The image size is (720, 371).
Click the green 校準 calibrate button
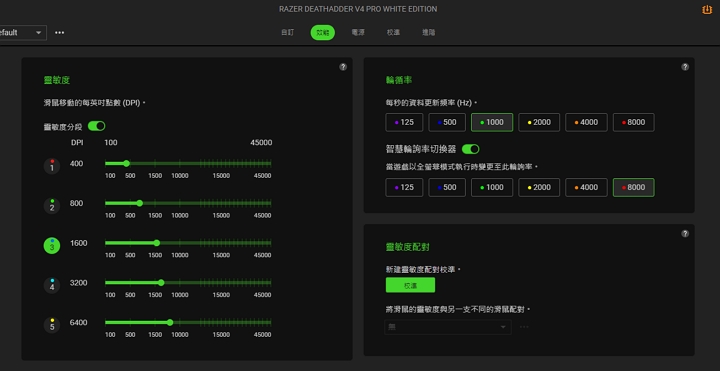point(410,285)
